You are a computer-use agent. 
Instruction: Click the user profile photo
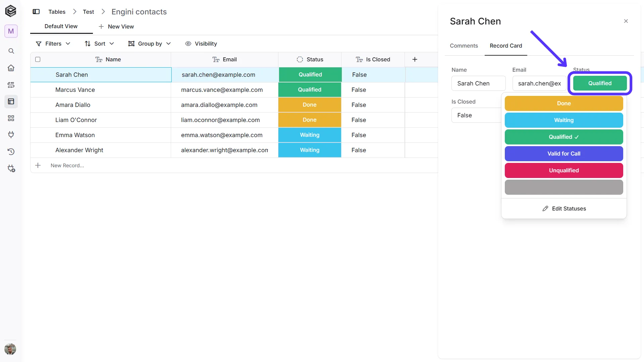(10, 349)
